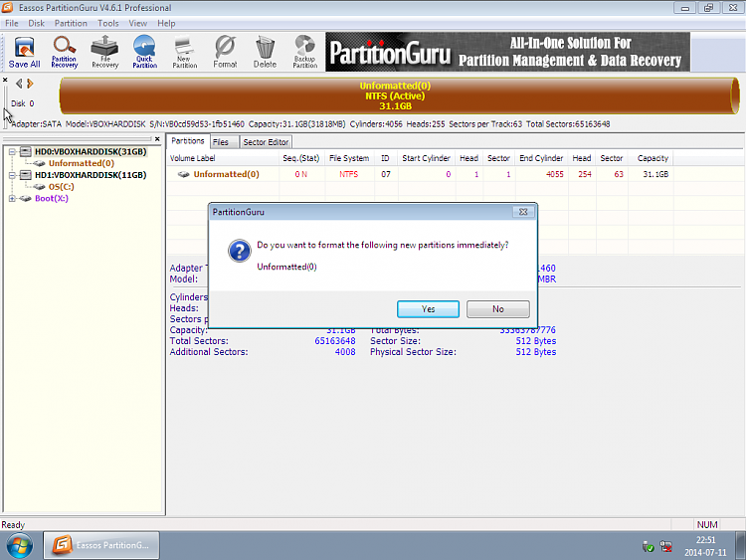Select OS(C:) partition in the tree

coord(62,187)
